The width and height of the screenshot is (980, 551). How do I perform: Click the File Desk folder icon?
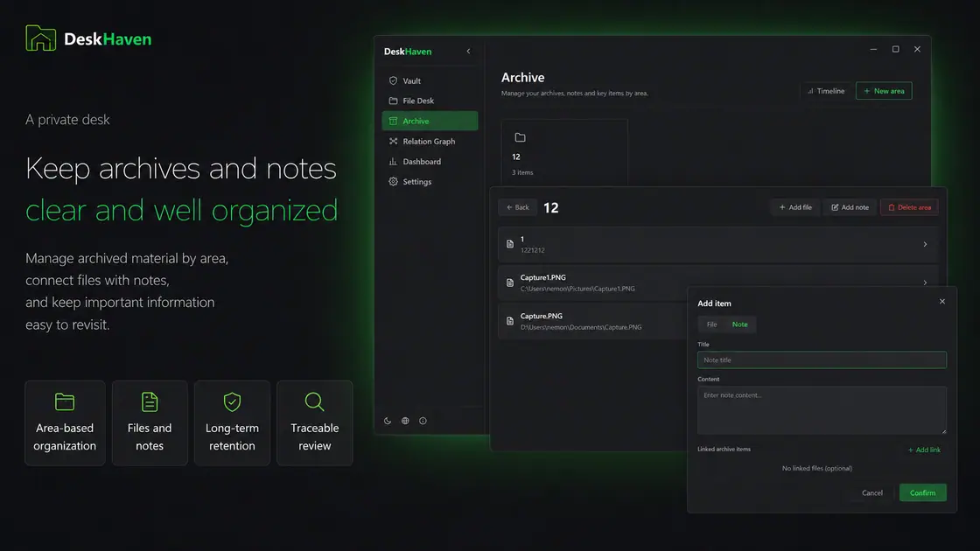pos(393,101)
